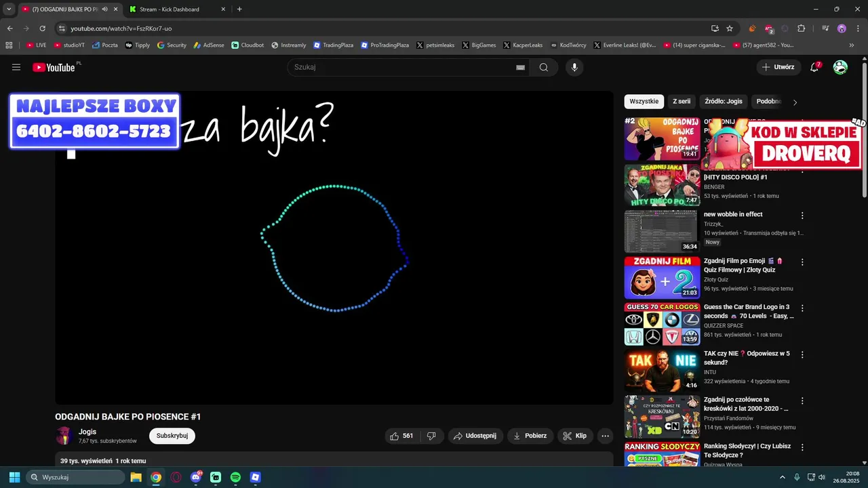868x488 pixels.
Task: Click the Pobierz download button
Action: [530, 436]
